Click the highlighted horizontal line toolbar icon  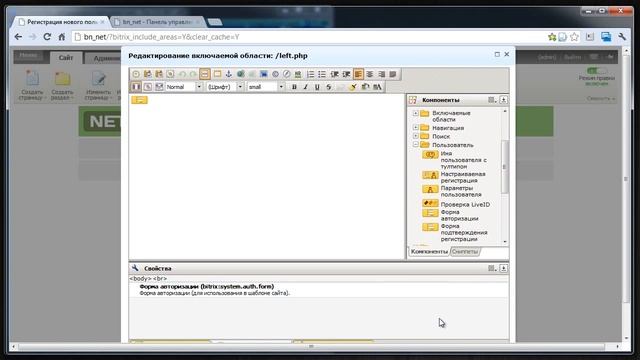205,74
